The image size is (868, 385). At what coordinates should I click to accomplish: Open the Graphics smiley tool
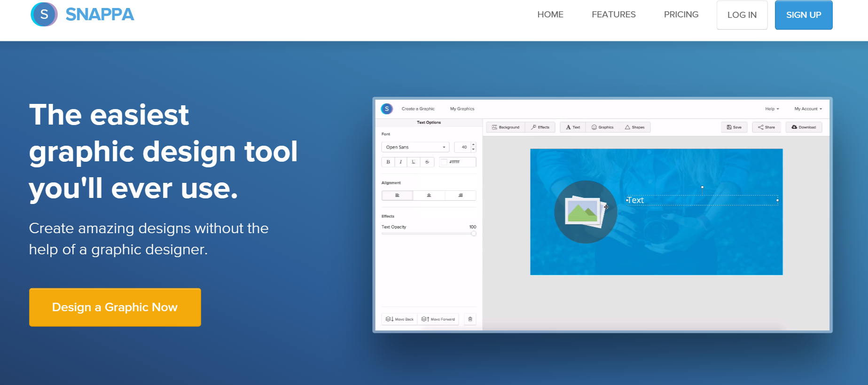[x=602, y=127]
